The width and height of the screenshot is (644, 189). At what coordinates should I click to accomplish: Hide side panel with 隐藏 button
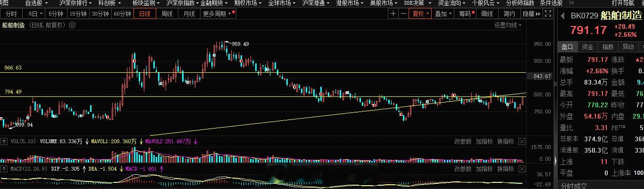(531, 14)
